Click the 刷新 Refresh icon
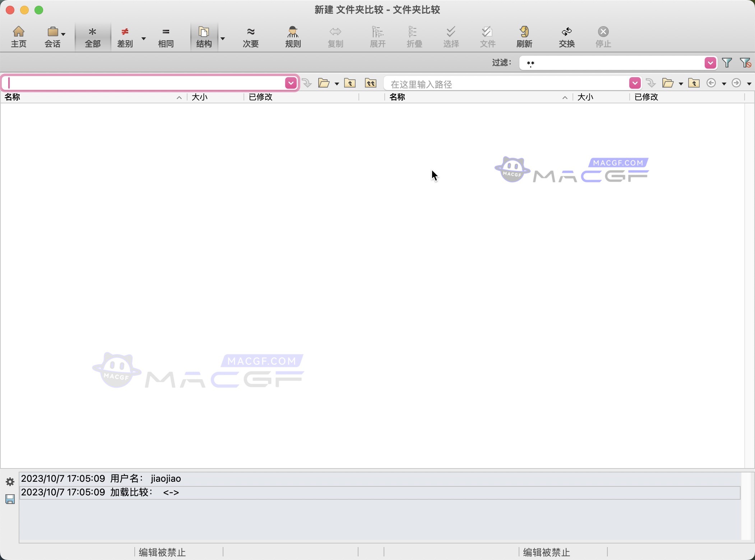Viewport: 755px width, 560px height. (x=524, y=37)
